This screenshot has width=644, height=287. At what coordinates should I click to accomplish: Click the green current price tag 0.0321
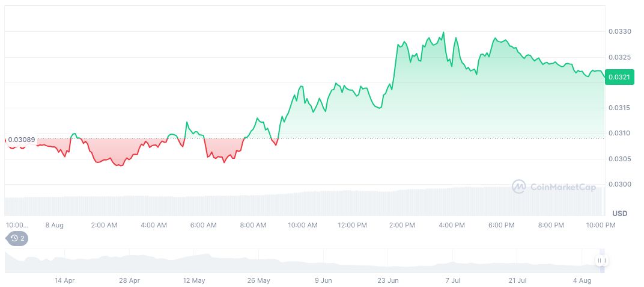pos(619,77)
